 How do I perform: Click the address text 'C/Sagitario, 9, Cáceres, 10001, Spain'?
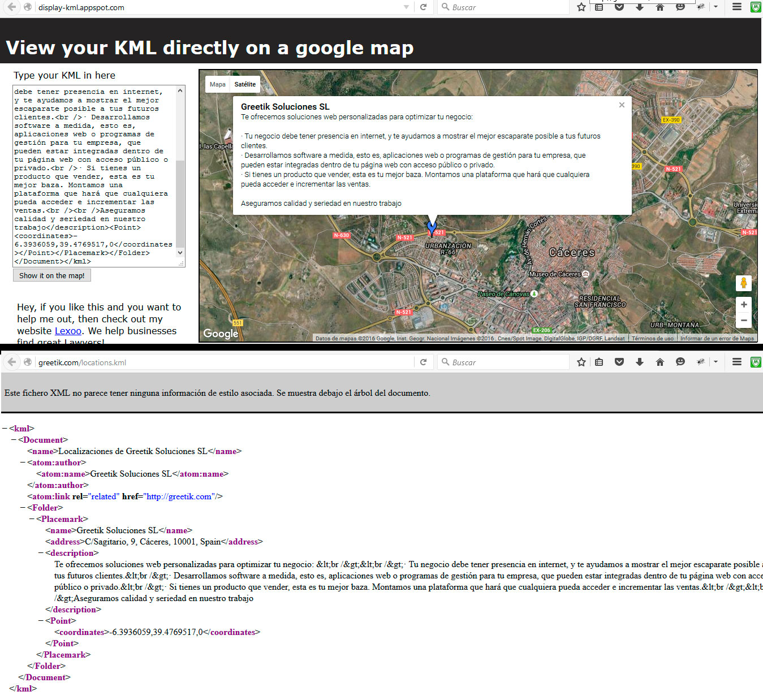(x=153, y=542)
